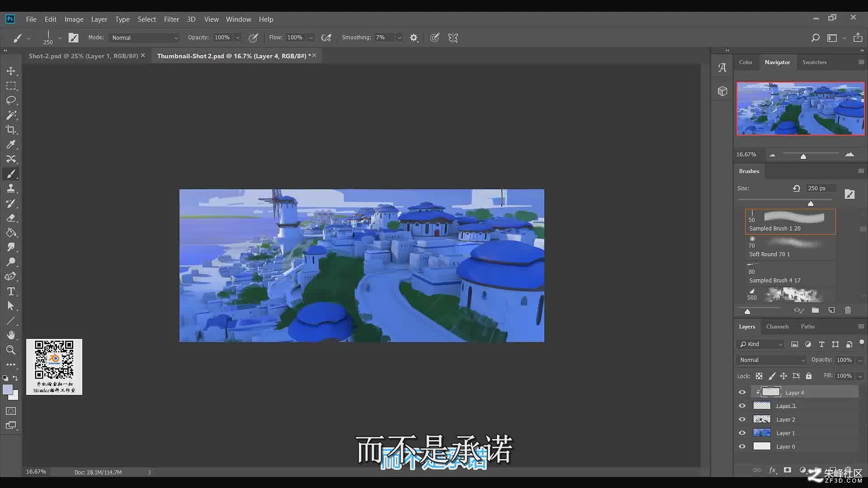
Task: Open layer filter Kind dropdown
Action: click(x=761, y=344)
